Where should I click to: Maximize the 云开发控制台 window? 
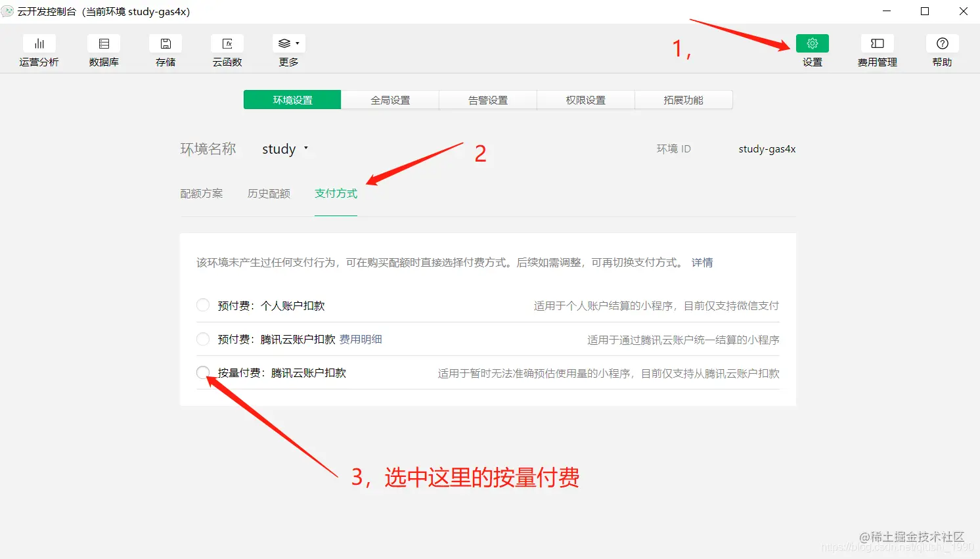tap(925, 11)
